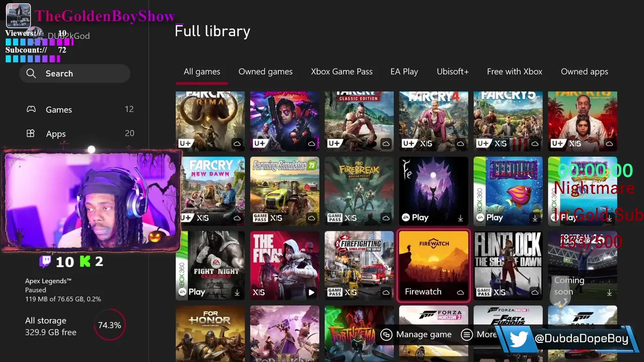Open Apps in the sidebar
The width and height of the screenshot is (644, 362).
pos(80,133)
